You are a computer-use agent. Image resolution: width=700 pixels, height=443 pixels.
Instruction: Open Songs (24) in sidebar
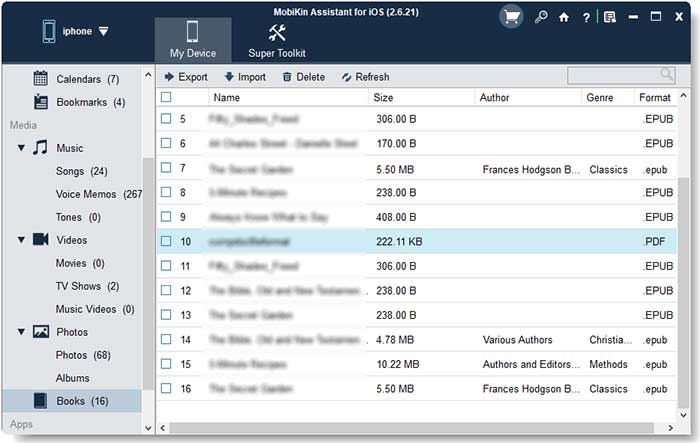82,171
